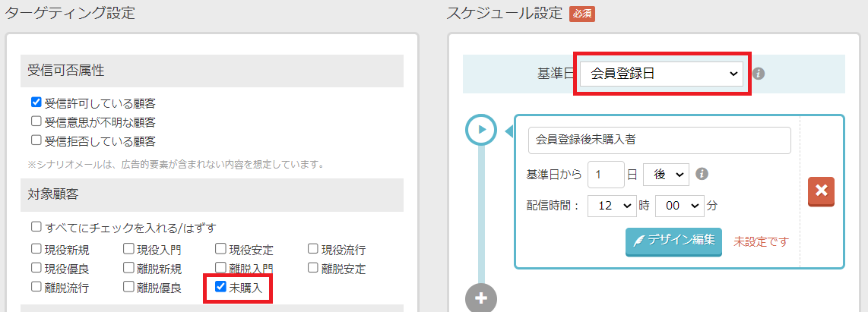The height and width of the screenshot is (312, 868).
Task: Check the 現役新規 checkbox
Action: click(36, 249)
